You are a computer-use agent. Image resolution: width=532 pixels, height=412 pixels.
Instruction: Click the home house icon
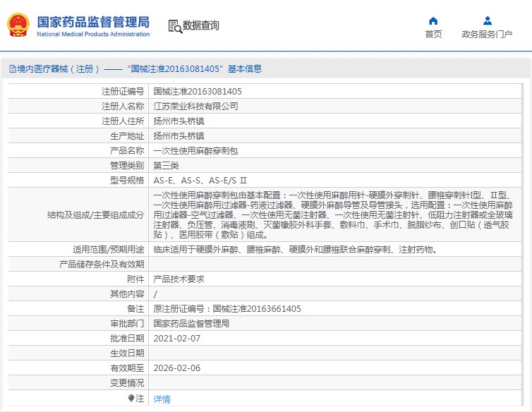pyautogui.click(x=433, y=21)
